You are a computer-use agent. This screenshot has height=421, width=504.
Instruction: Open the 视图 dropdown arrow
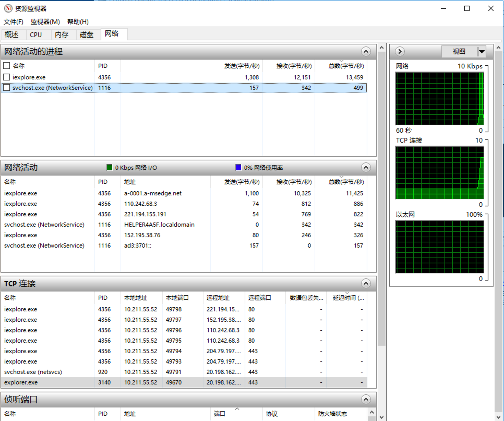point(482,51)
